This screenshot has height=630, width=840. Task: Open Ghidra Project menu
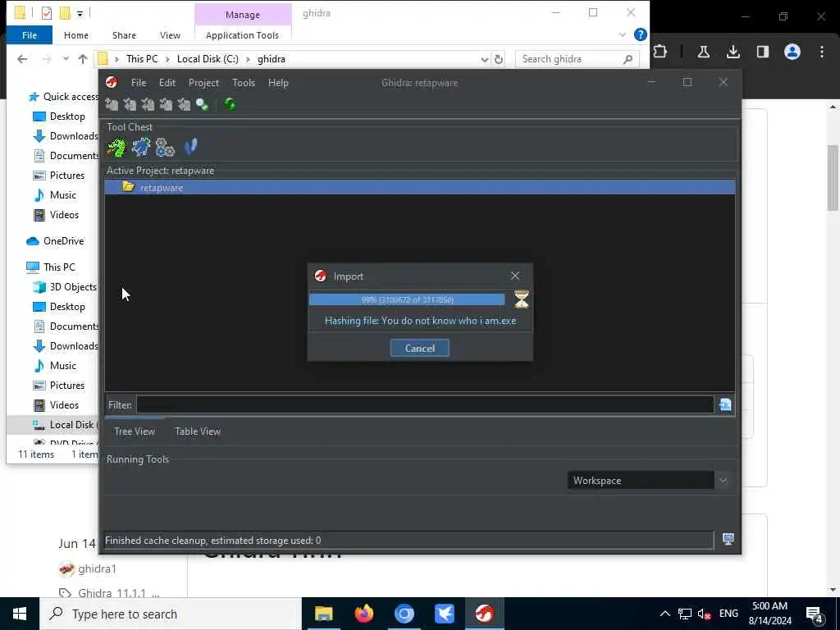pyautogui.click(x=203, y=83)
